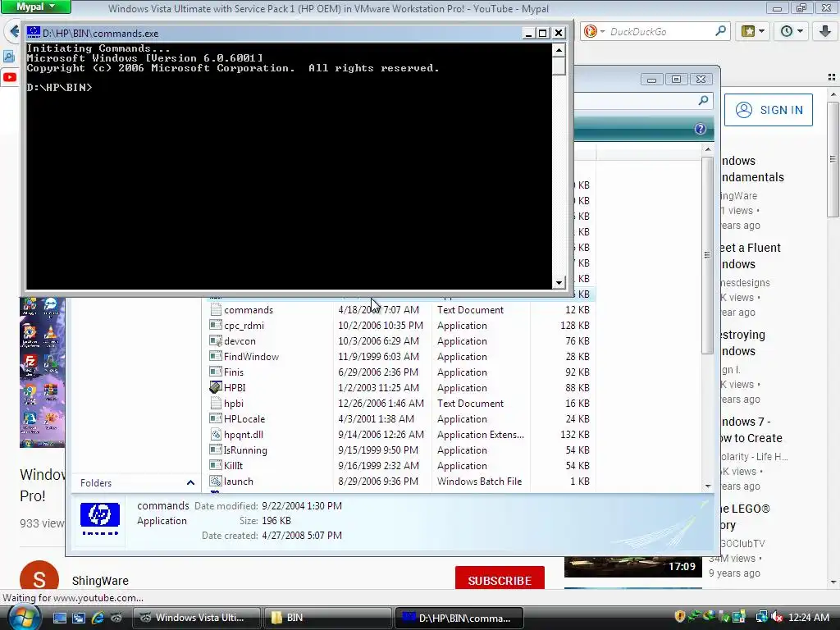Click the 132 KB size cell
840x630 pixels.
pyautogui.click(x=575, y=435)
